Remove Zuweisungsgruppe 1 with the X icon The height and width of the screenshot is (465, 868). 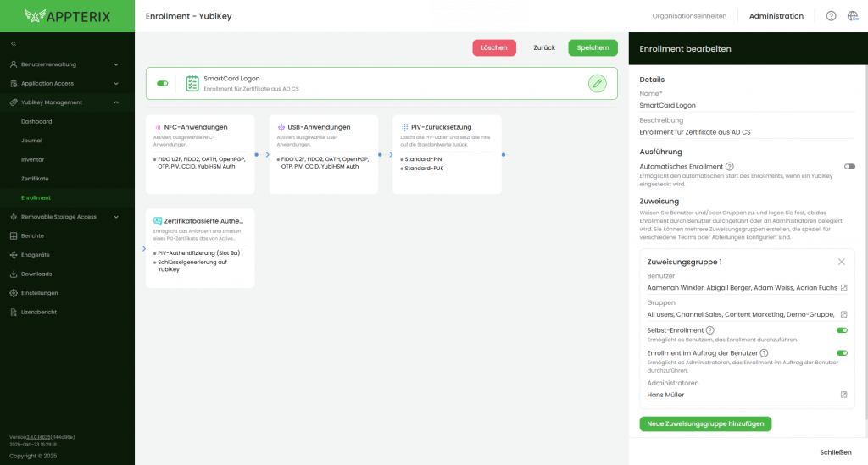pyautogui.click(x=841, y=263)
